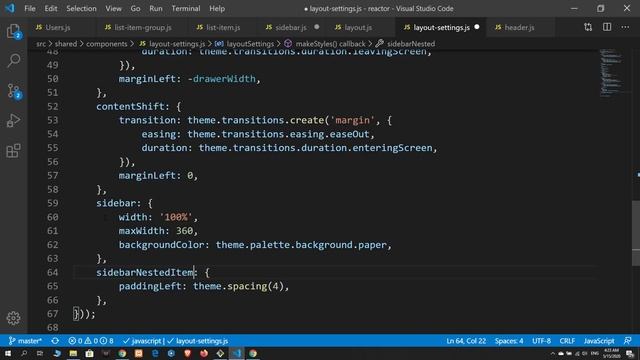Screen dimensions: 640x360
Task: Click the unsaved dot on sidebar.js tab
Action: [316, 27]
